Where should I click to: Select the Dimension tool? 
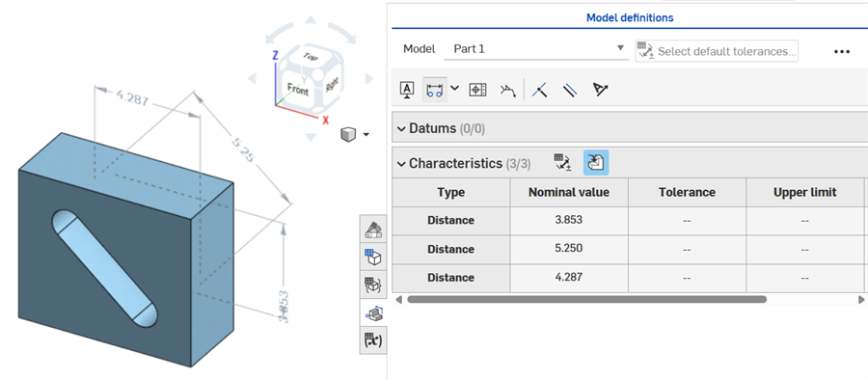pyautogui.click(x=435, y=89)
